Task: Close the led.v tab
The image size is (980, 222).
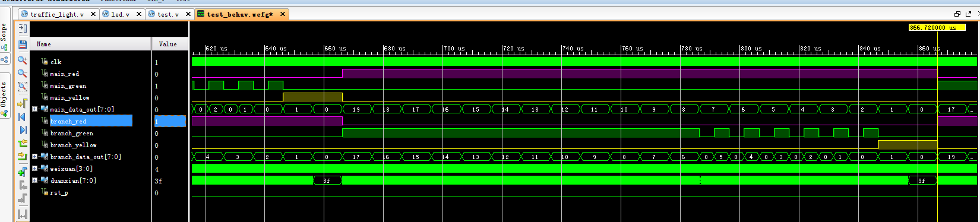Action: [x=140, y=14]
